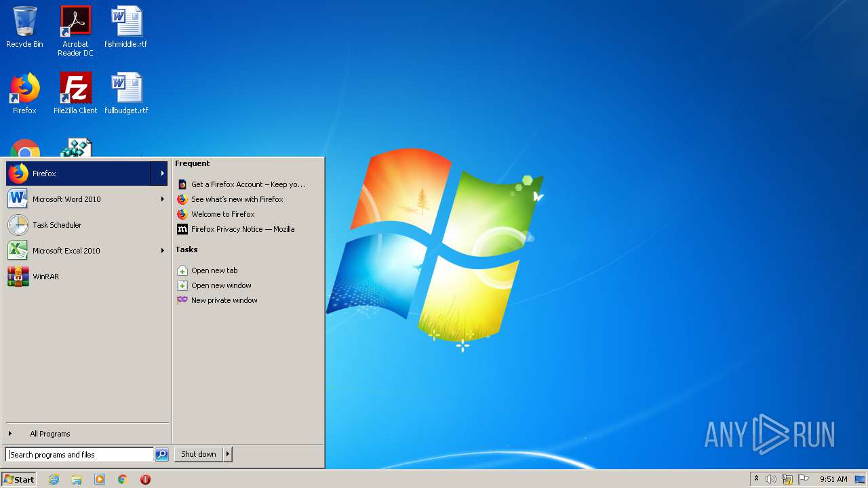
Task: Show hidden tray icons arrow
Action: tap(756, 479)
